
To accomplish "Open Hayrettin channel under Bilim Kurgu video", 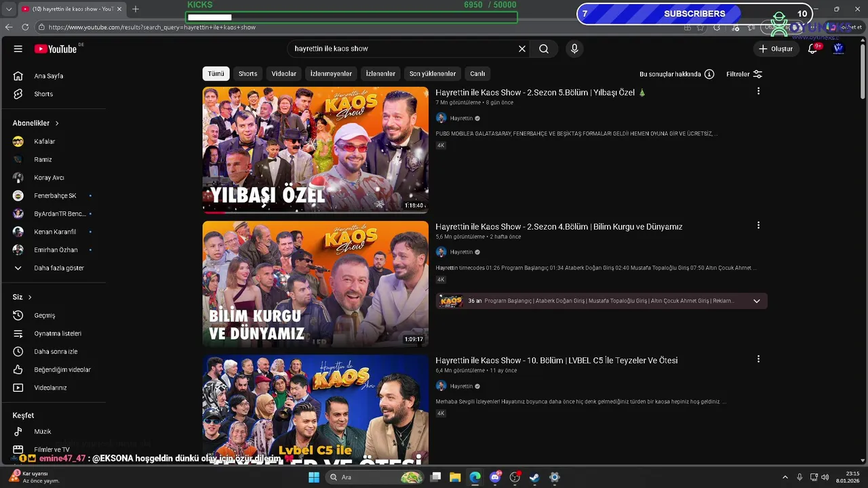I will (461, 252).
